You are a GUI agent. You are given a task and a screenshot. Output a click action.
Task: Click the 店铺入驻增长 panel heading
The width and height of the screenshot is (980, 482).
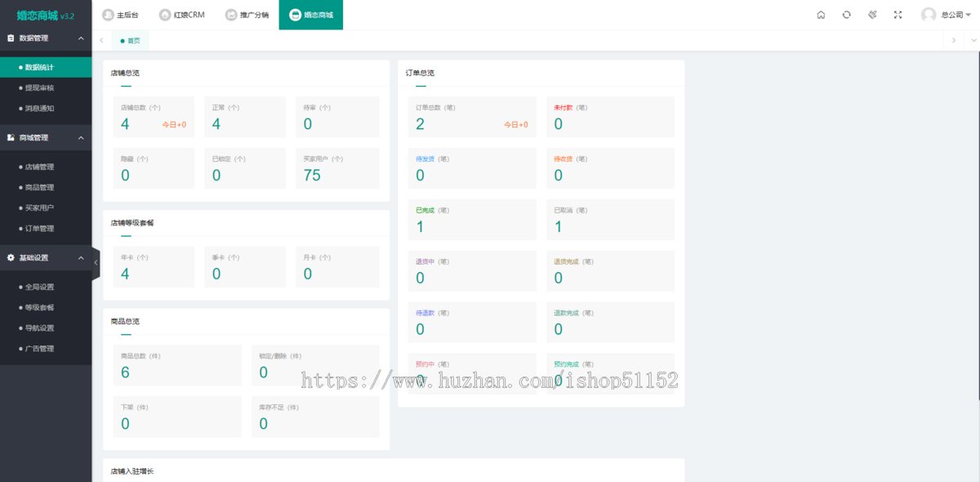[132, 471]
